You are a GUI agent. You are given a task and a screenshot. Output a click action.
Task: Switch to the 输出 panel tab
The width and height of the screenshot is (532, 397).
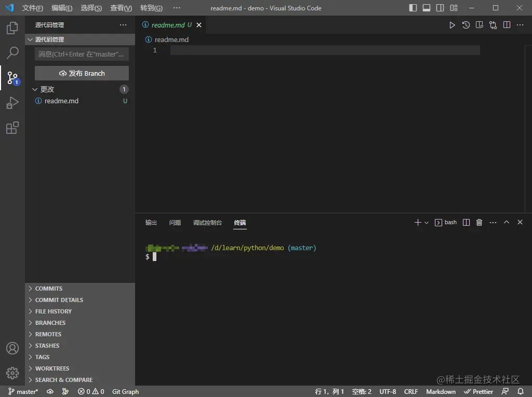point(151,223)
